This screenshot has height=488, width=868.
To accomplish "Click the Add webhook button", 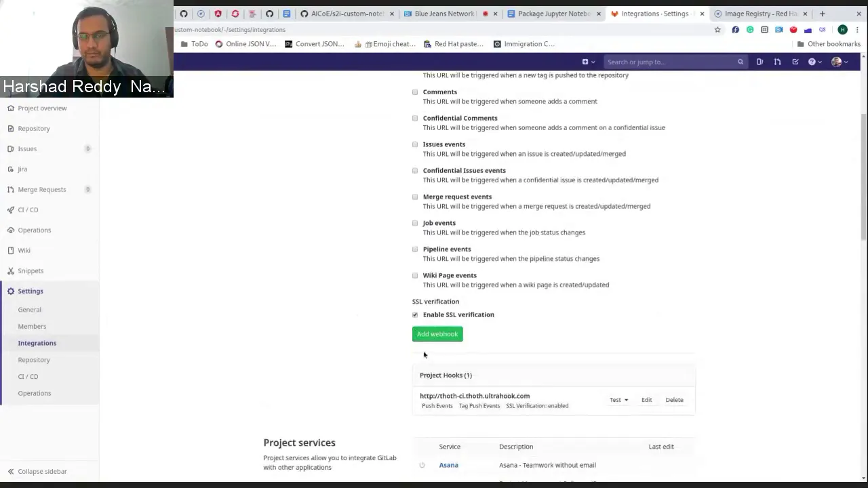I will click(437, 334).
